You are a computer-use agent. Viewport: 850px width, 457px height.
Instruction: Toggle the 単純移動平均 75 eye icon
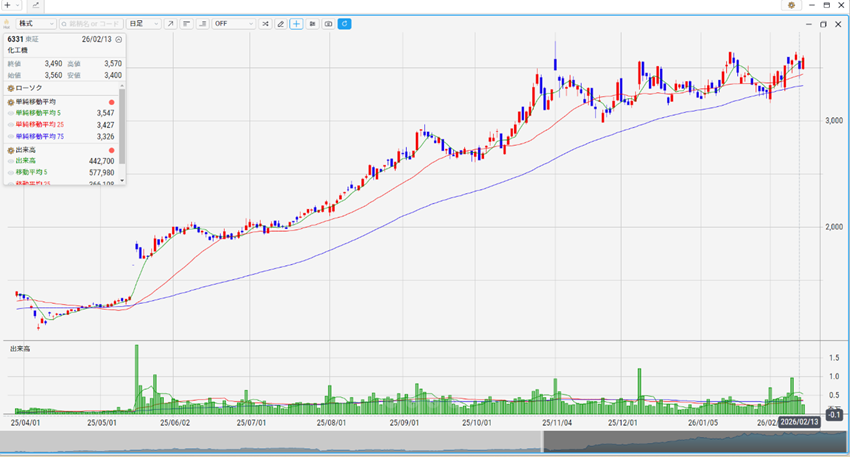11,136
